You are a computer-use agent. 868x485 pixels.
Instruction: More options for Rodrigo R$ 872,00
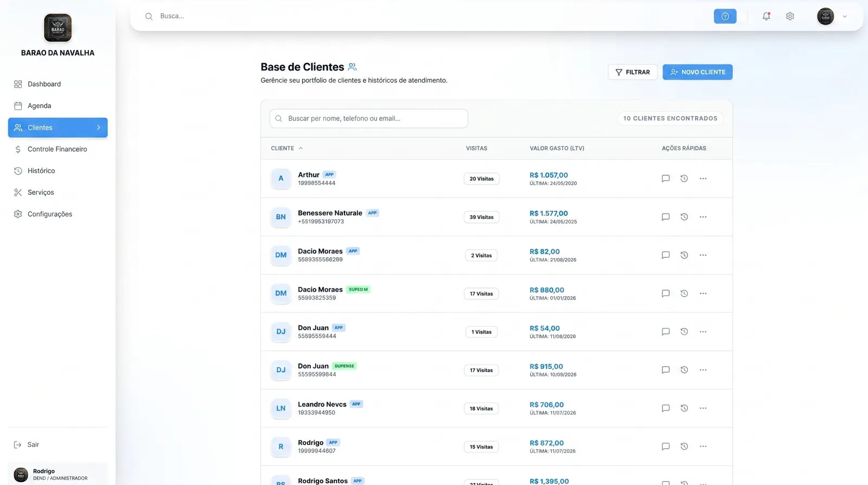tap(703, 446)
